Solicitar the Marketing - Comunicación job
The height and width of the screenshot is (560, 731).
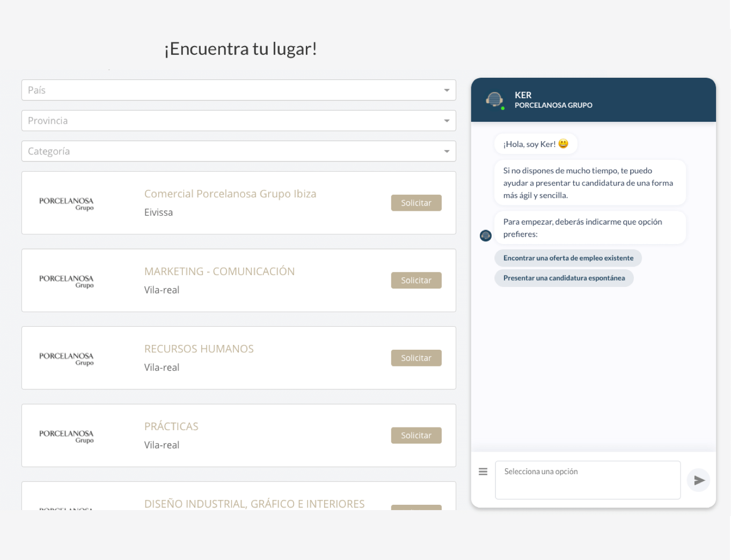coord(416,281)
